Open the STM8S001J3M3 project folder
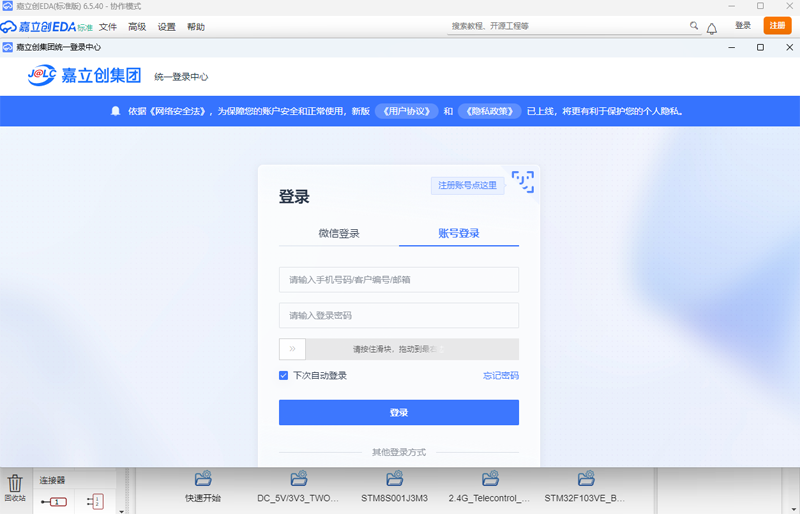 pos(394,487)
